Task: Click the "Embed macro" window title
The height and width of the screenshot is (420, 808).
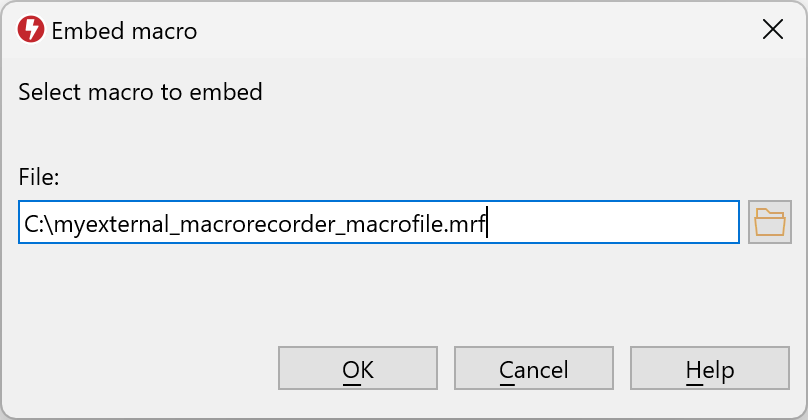Action: click(124, 31)
